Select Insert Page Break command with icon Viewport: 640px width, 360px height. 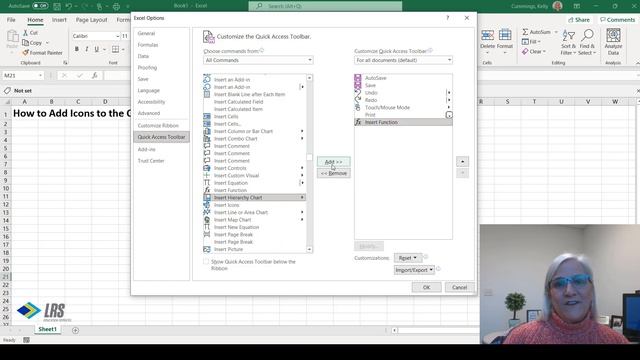click(255, 234)
